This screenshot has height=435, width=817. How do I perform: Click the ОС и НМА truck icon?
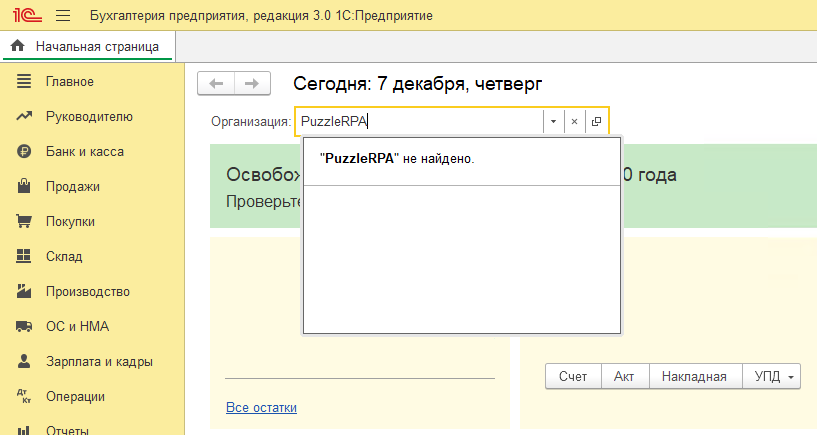click(23, 326)
